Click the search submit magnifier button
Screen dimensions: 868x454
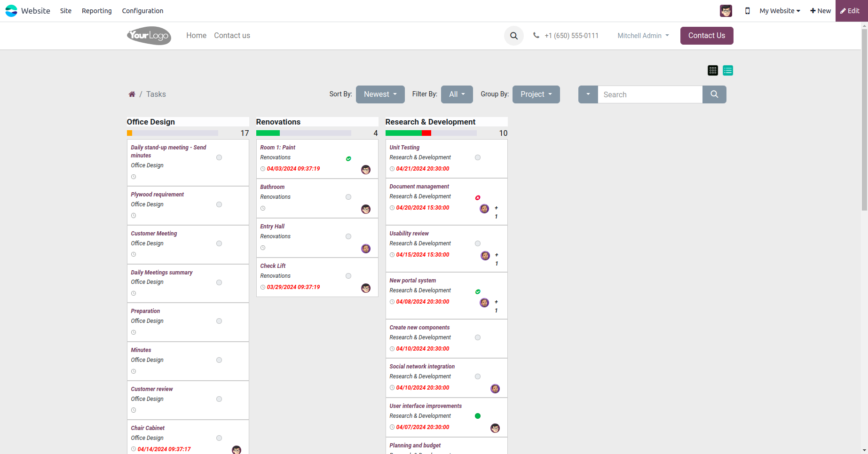(714, 94)
